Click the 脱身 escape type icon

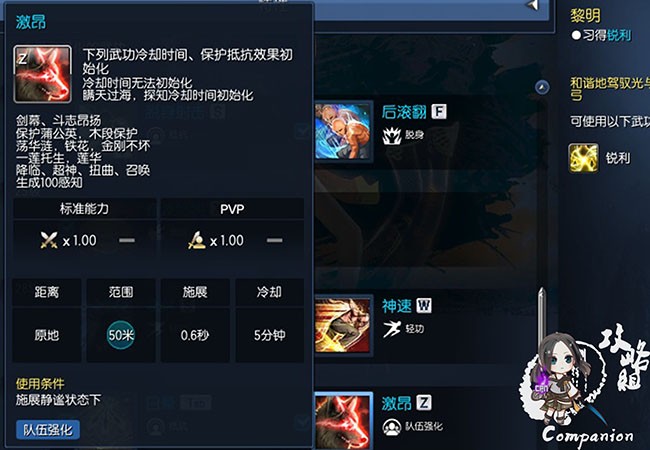tap(392, 135)
